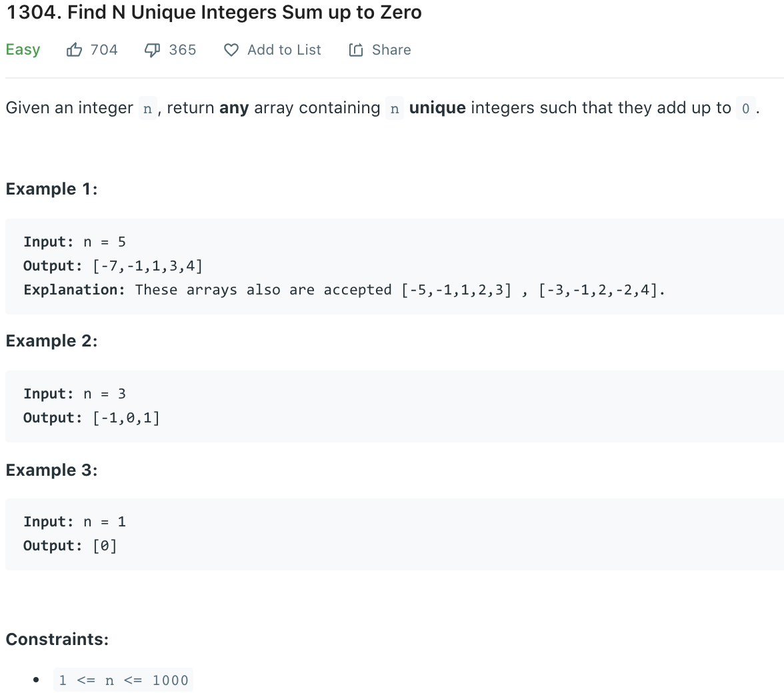Click the thumbs up icon
The image size is (784, 693).
pos(73,49)
